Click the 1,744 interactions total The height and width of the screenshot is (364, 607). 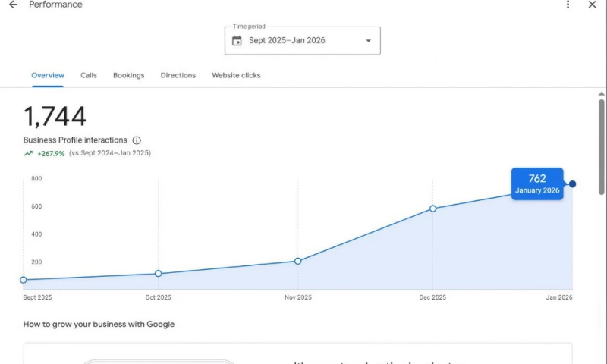[55, 117]
